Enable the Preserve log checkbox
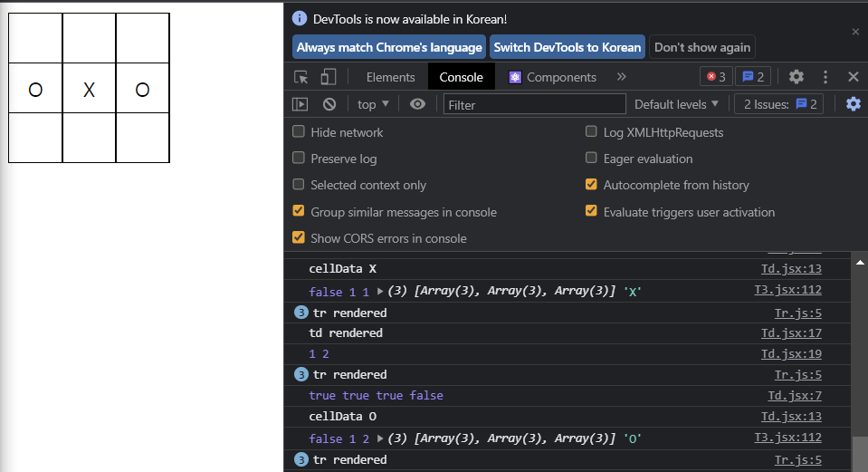Viewport: 868px width, 472px height. point(299,158)
